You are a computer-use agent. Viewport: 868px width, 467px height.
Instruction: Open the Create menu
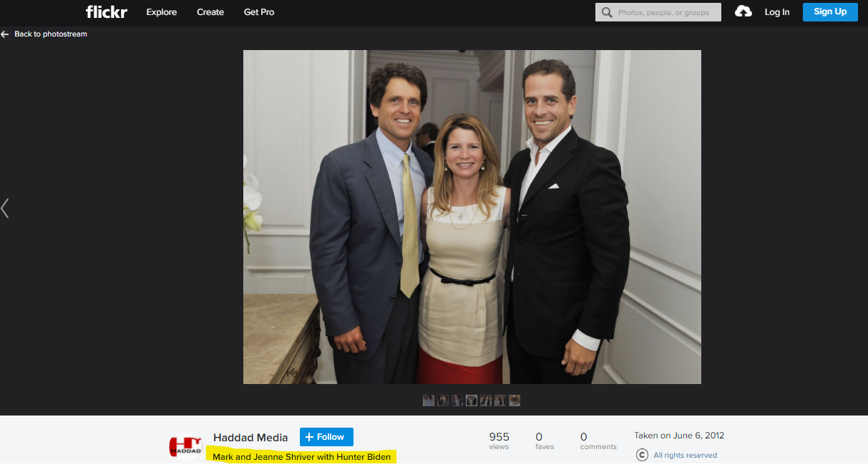[210, 12]
